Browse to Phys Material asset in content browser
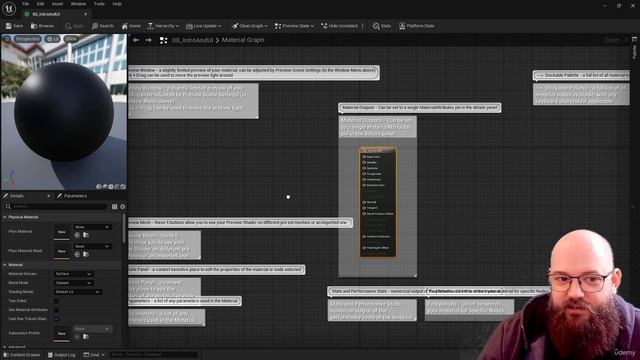This screenshot has height=360, width=640. (86, 235)
